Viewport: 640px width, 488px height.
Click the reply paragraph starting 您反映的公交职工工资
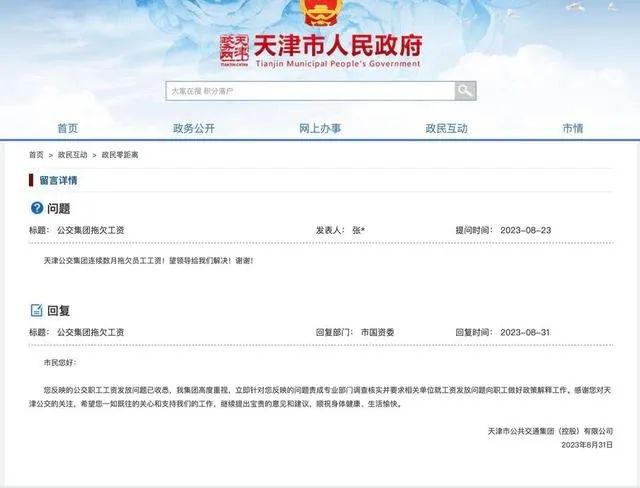coord(320,397)
